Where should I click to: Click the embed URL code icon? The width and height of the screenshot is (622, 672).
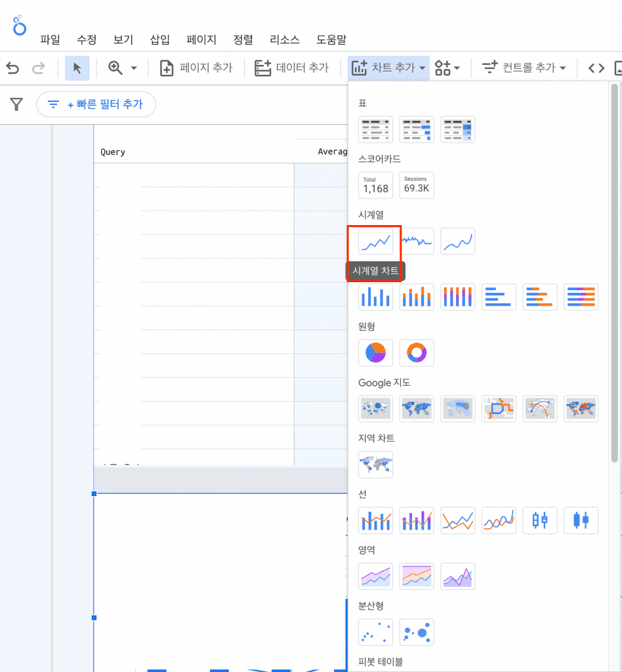[x=596, y=68]
